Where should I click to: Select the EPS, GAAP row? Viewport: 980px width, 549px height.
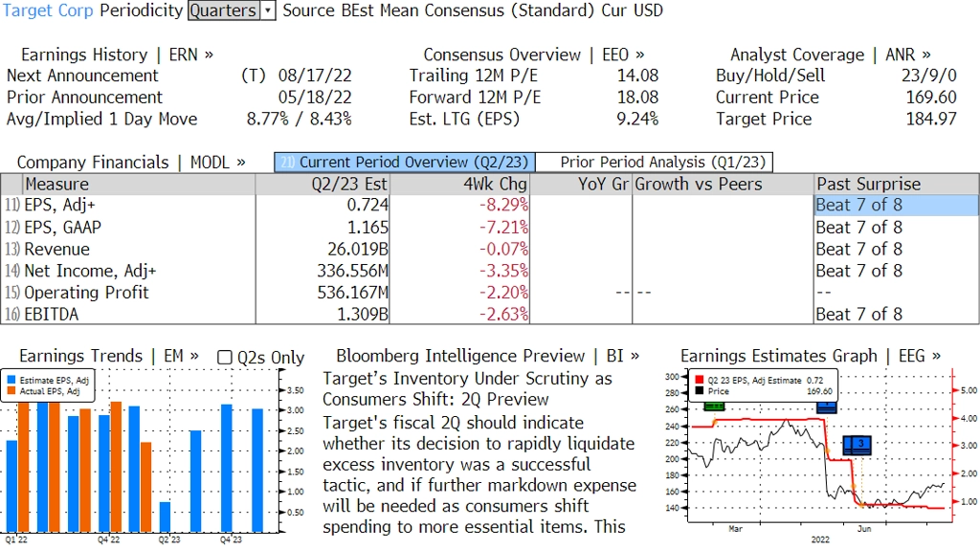(x=489, y=228)
